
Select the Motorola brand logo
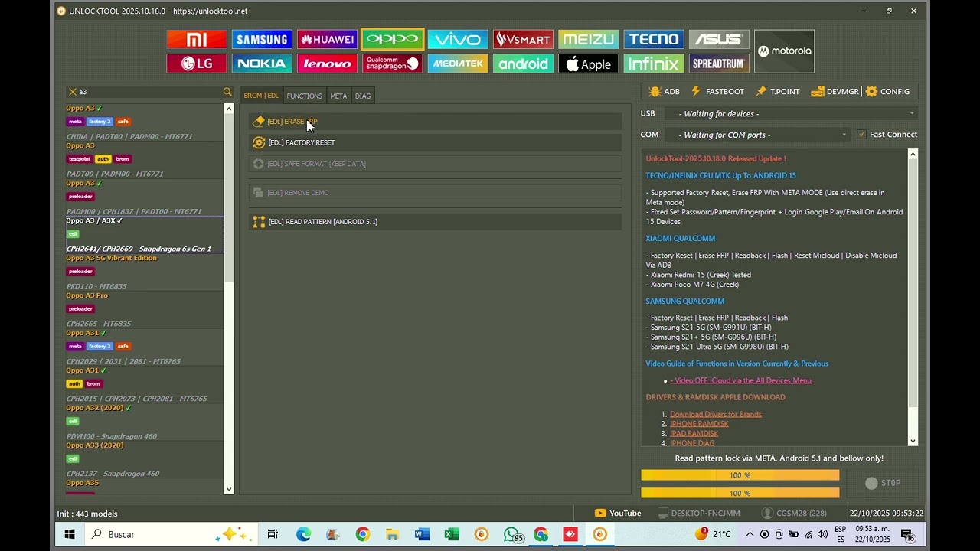[784, 51]
